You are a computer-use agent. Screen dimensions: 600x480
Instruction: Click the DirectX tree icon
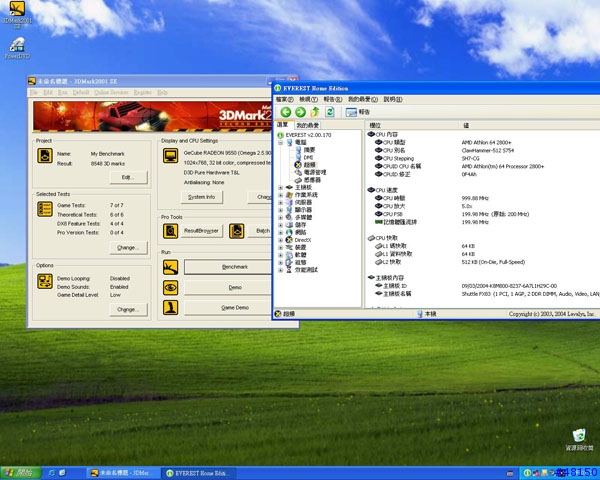289,240
